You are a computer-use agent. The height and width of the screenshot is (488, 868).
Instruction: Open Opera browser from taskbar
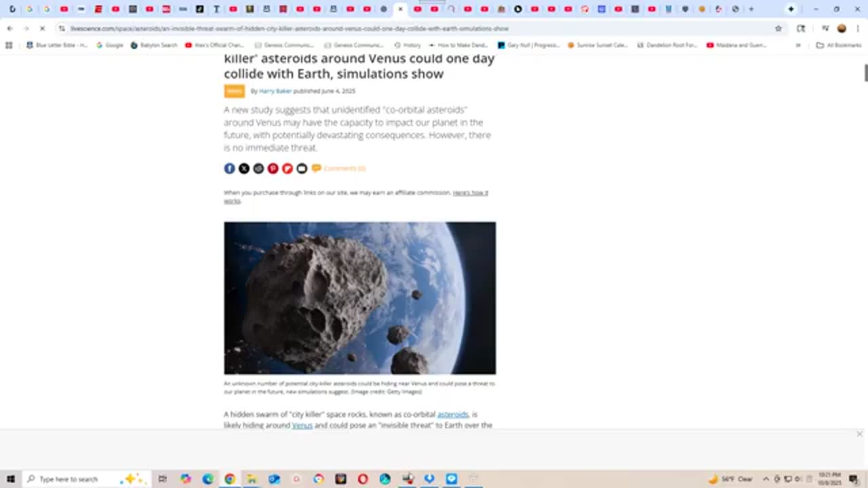pyautogui.click(x=363, y=479)
